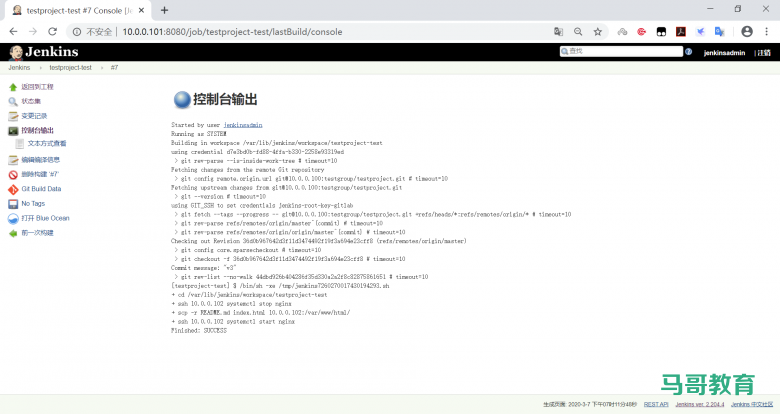Click the 编辑编译信息 notepad icon
The image size is (780, 414).
pyautogui.click(x=13, y=160)
